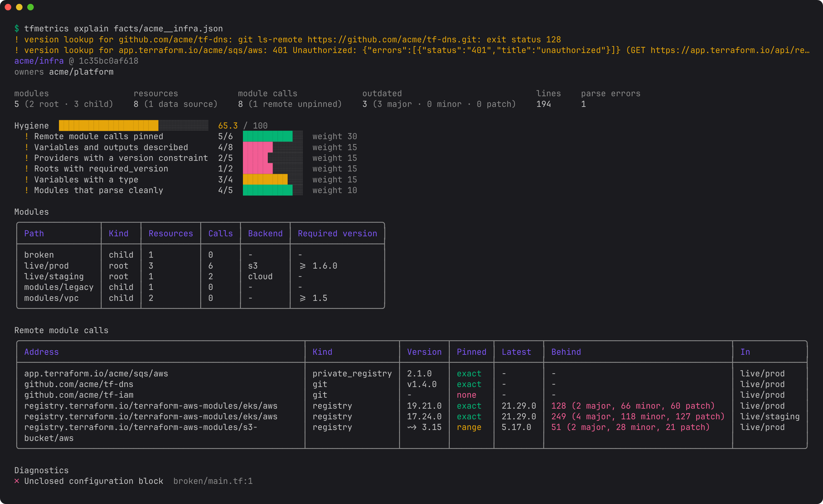Image resolution: width=823 pixels, height=504 pixels.
Task: Click the broken module path cell
Action: 39,255
